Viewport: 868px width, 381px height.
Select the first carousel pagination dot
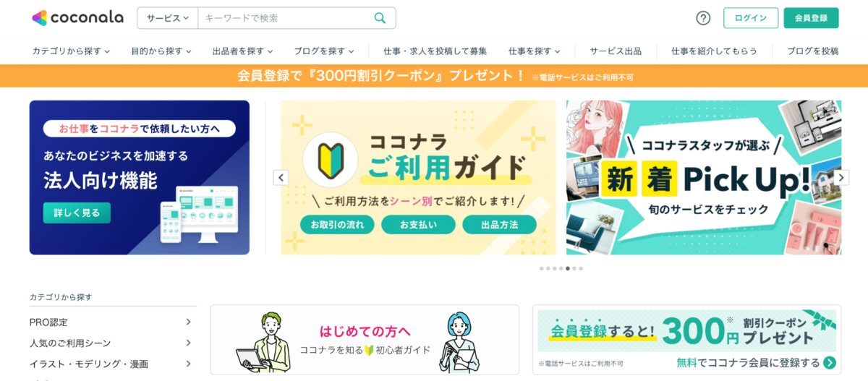pos(541,268)
